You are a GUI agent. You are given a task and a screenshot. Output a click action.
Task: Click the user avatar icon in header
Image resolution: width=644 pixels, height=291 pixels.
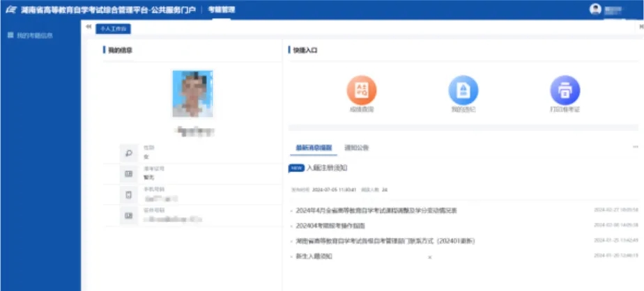[x=595, y=10]
